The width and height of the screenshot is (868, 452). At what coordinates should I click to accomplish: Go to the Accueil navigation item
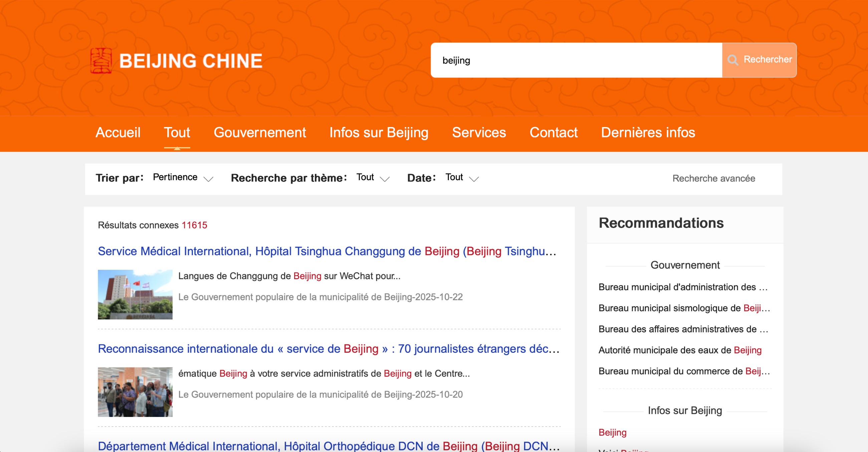(118, 133)
